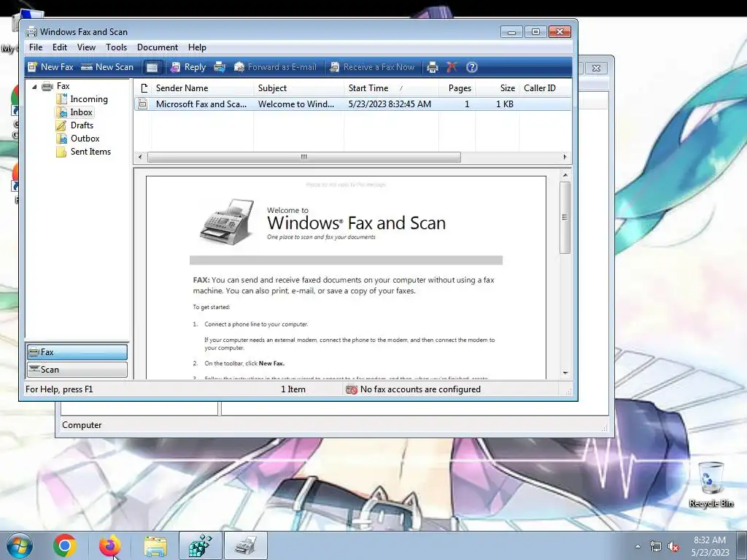Select the Microsoft Fax and Scan message row
747x560 pixels.
point(352,104)
